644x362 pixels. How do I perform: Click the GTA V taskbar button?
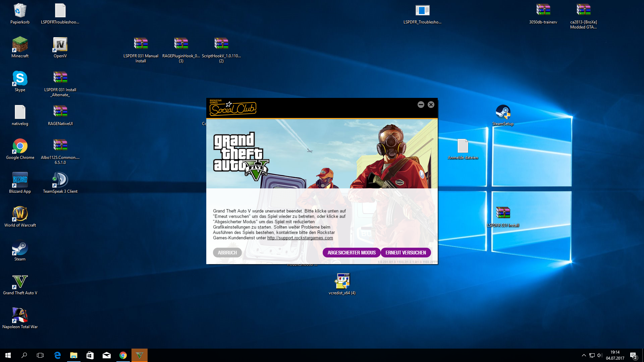tap(140, 355)
